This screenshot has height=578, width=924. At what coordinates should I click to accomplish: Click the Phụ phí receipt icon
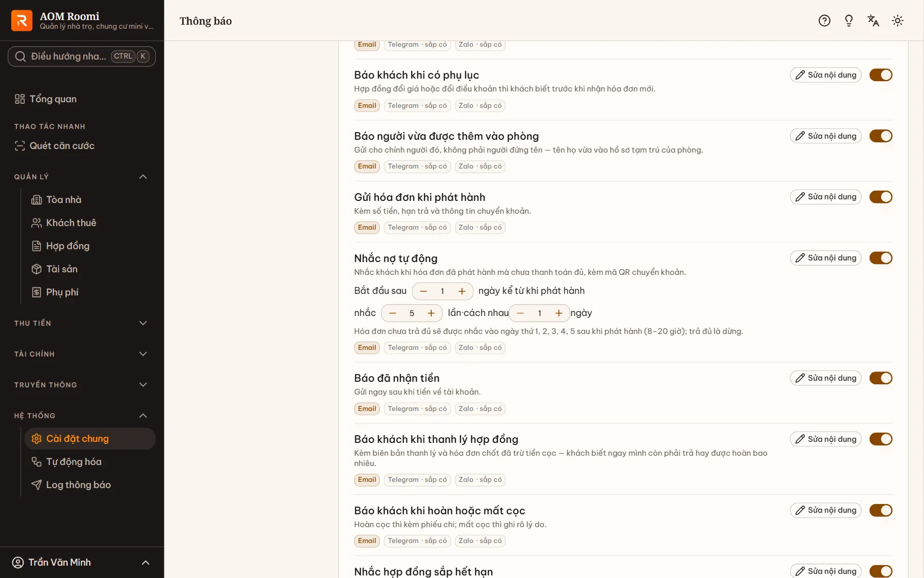[36, 292]
